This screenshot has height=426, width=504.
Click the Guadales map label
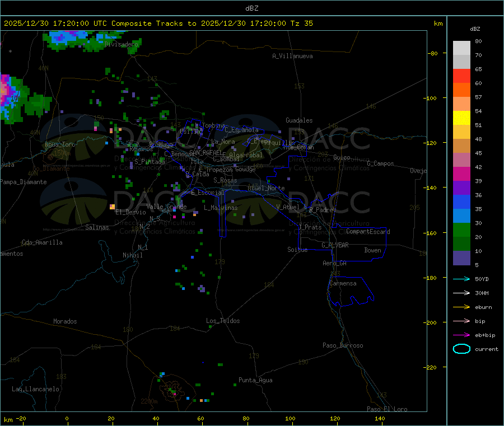point(299,120)
